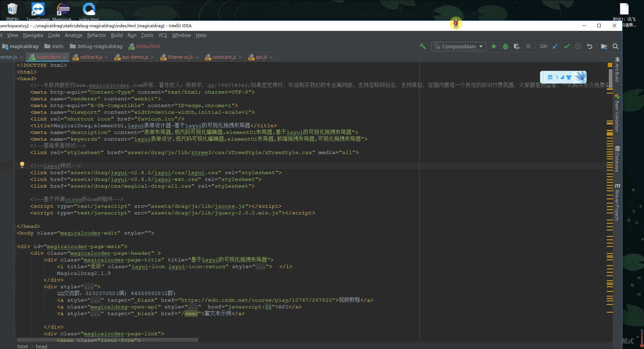
Task: Click the Git label in the toolbar
Action: click(x=544, y=46)
